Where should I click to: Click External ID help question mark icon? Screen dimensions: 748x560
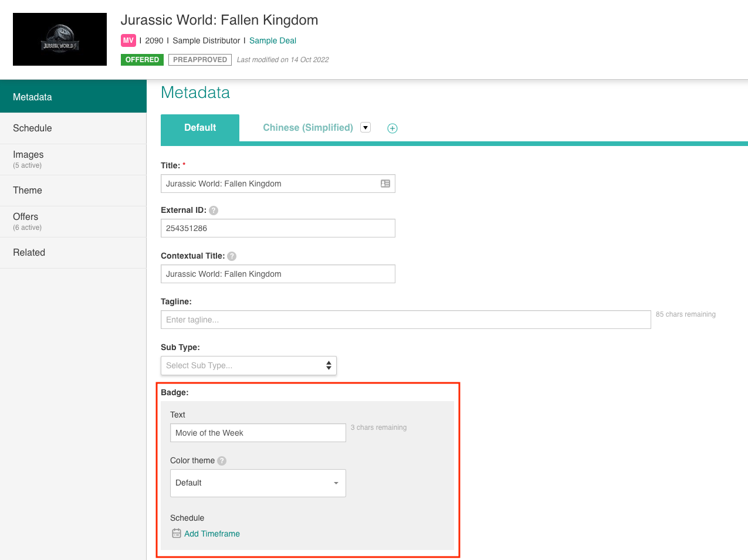tap(214, 211)
